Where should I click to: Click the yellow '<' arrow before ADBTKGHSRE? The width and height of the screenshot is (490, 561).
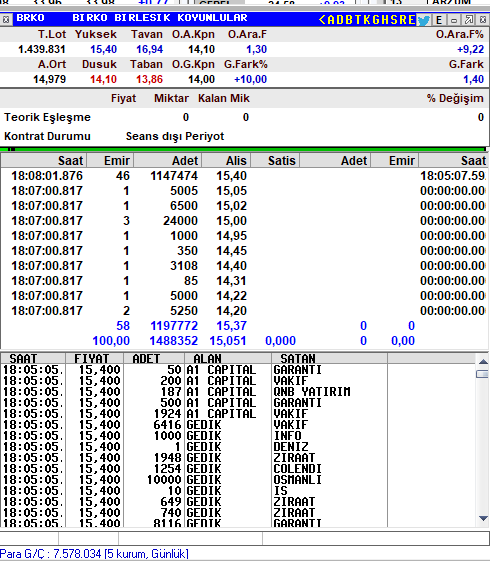click(x=322, y=19)
